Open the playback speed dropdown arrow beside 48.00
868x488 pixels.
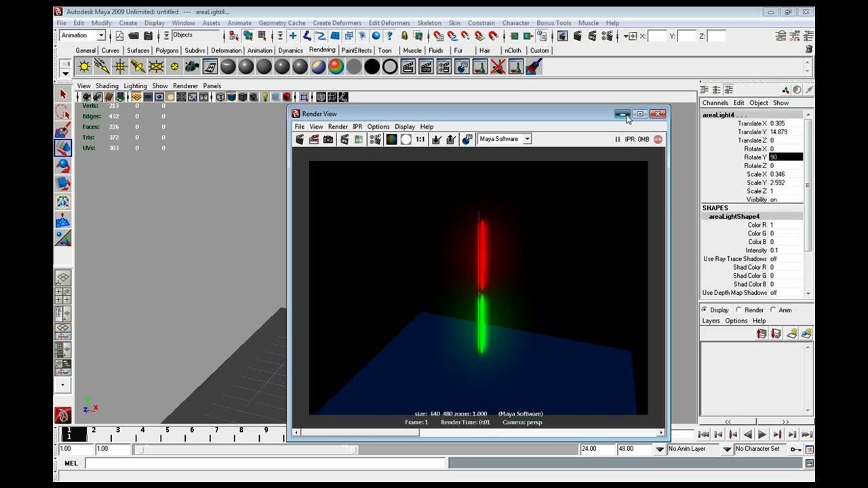(660, 449)
